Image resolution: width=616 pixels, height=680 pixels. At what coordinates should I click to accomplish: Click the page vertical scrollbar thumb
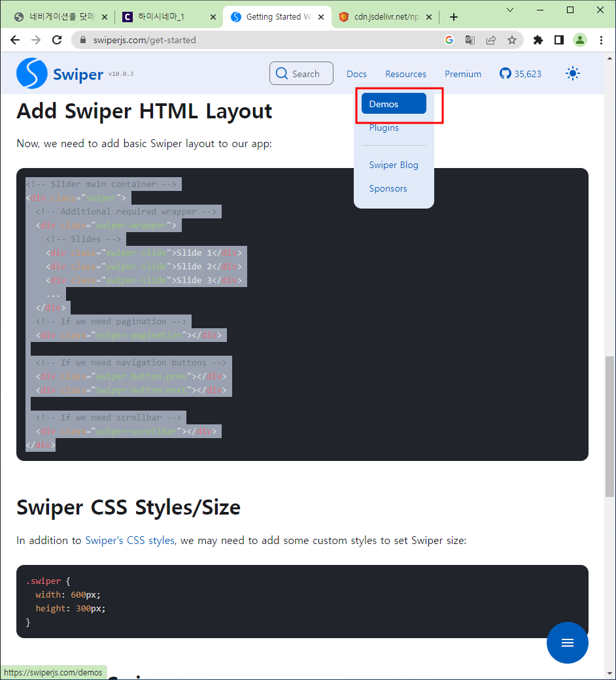610,426
